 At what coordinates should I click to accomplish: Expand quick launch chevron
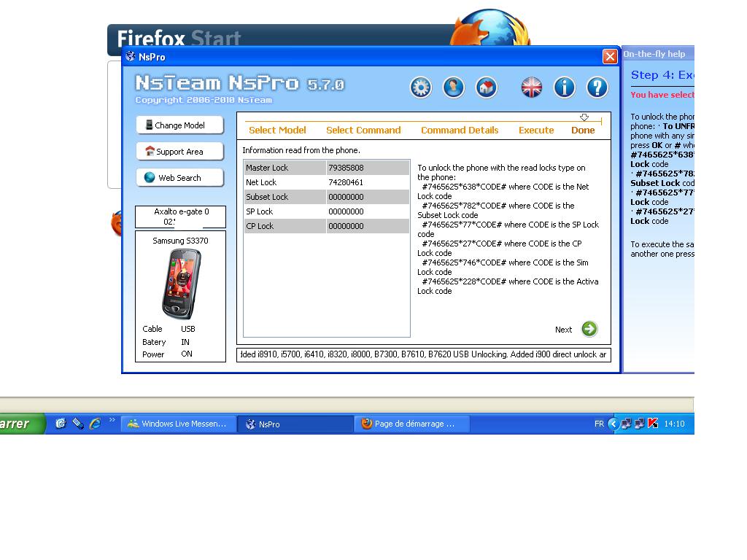(112, 420)
